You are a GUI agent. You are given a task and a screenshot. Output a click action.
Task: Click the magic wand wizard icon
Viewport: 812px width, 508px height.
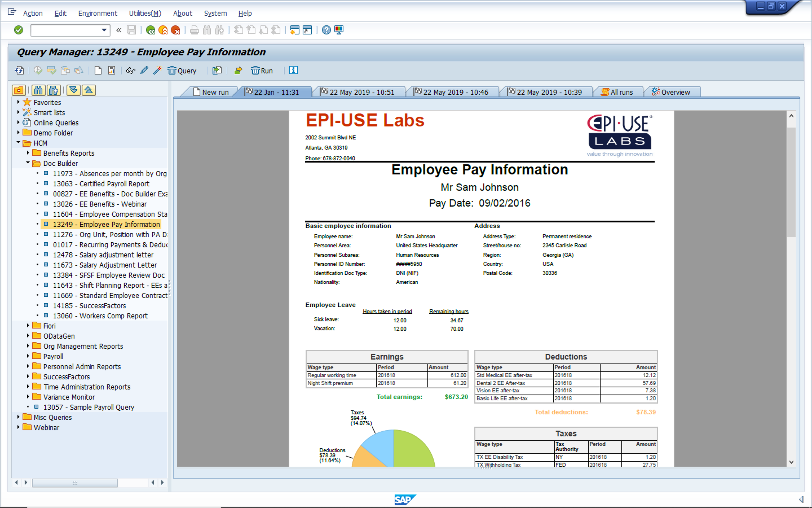[x=157, y=71]
